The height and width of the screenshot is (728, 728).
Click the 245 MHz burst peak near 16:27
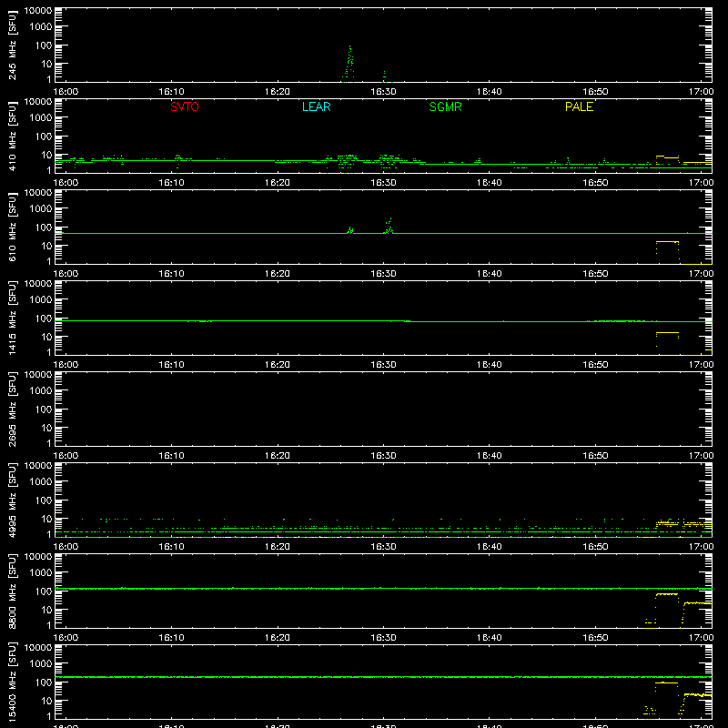(x=349, y=47)
